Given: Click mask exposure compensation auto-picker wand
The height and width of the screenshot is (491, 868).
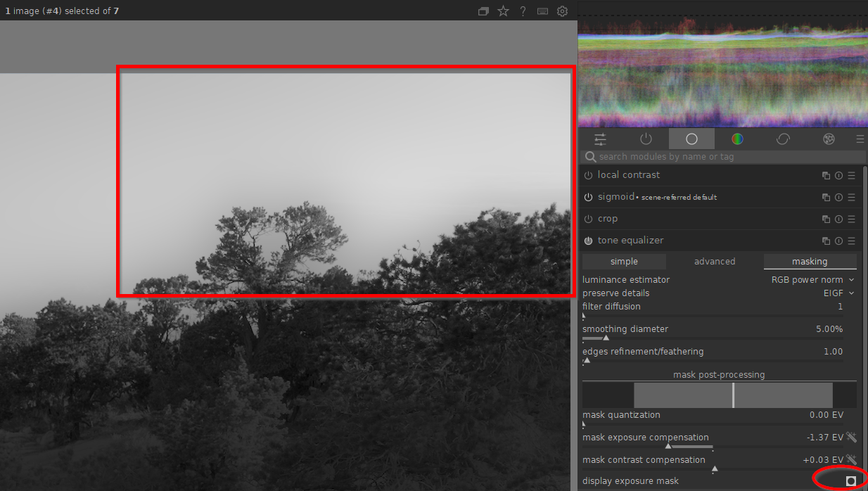Looking at the screenshot, I should 851,437.
